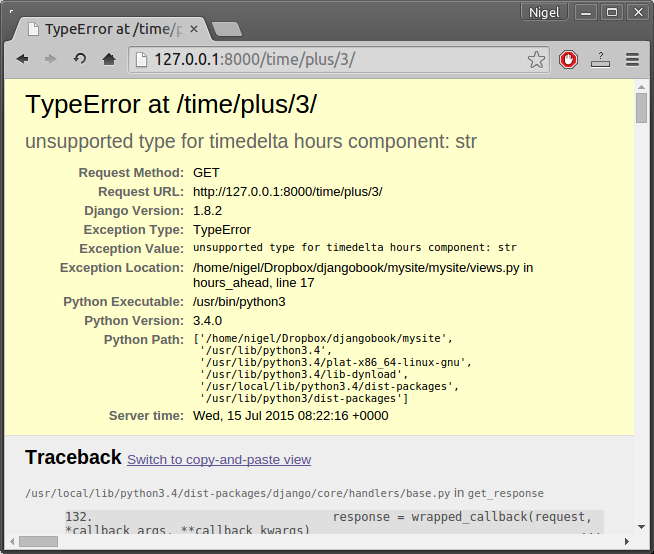Close the browser window
Image resolution: width=654 pixels, height=554 pixels.
tap(638, 13)
